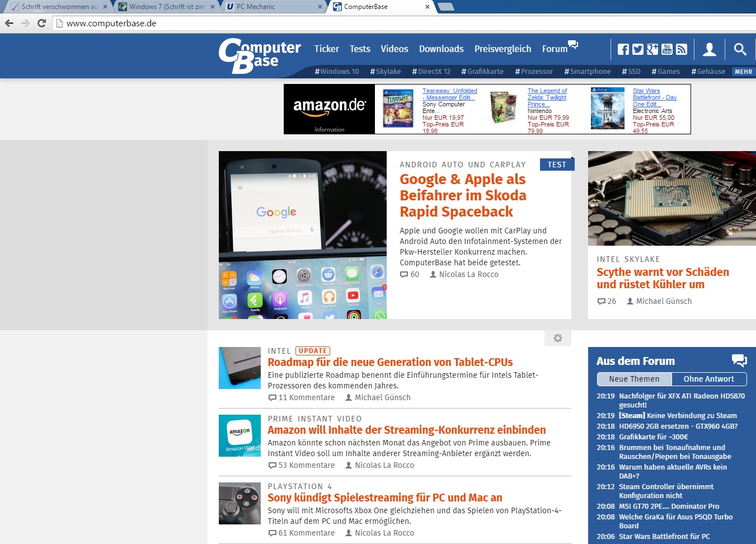Screen dimensions: 756x544
Task: Open the #Games topic link
Action: click(666, 72)
